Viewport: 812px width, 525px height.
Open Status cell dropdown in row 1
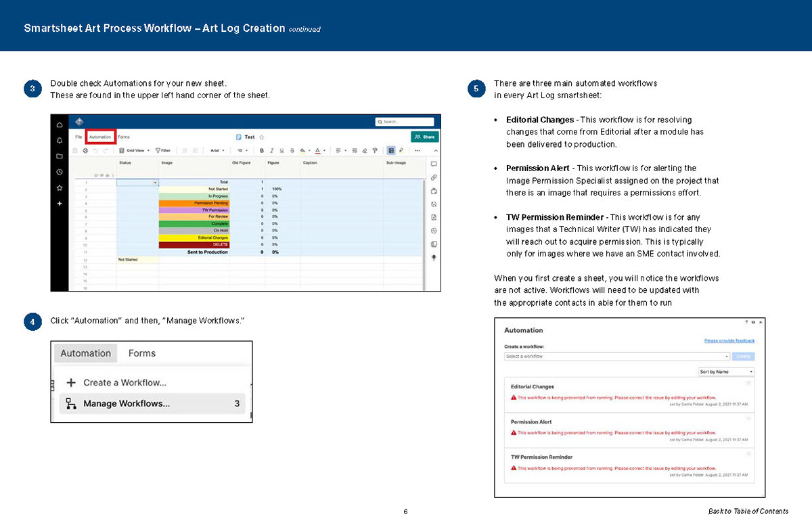(x=156, y=183)
